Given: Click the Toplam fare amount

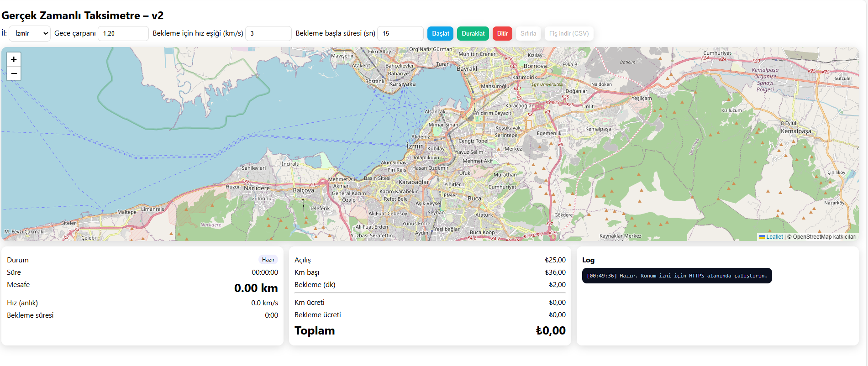Looking at the screenshot, I should pyautogui.click(x=550, y=331).
